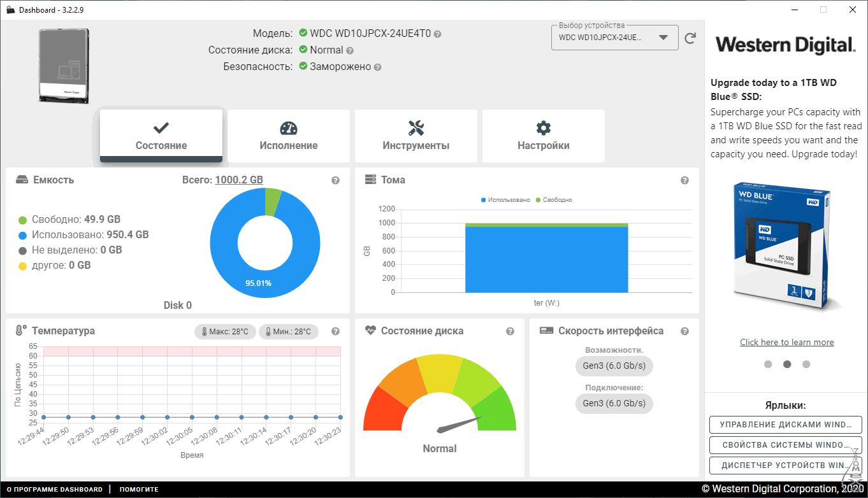
Task: Click the Помогите link
Action: pyautogui.click(x=139, y=490)
